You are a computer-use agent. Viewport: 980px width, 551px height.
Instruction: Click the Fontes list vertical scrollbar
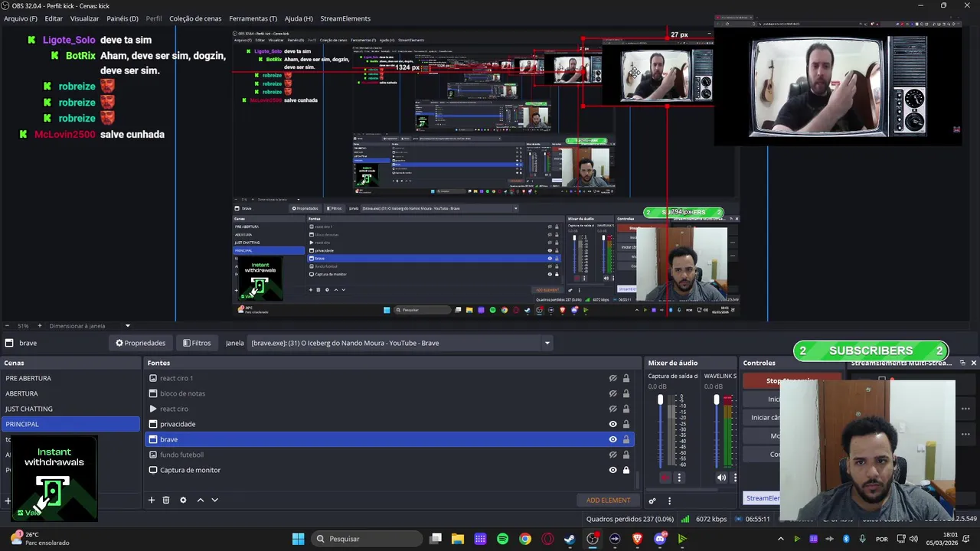tap(638, 481)
